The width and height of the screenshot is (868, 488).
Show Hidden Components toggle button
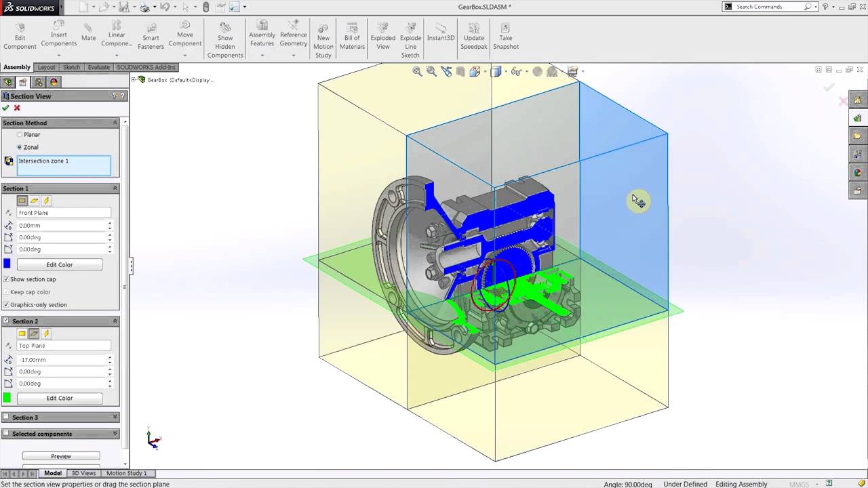coord(225,40)
